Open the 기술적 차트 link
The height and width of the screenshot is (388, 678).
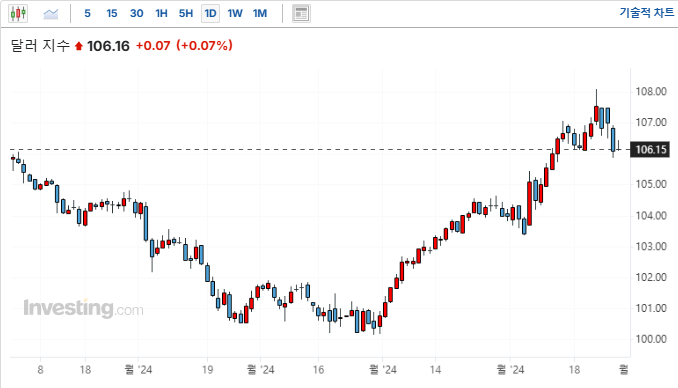647,13
